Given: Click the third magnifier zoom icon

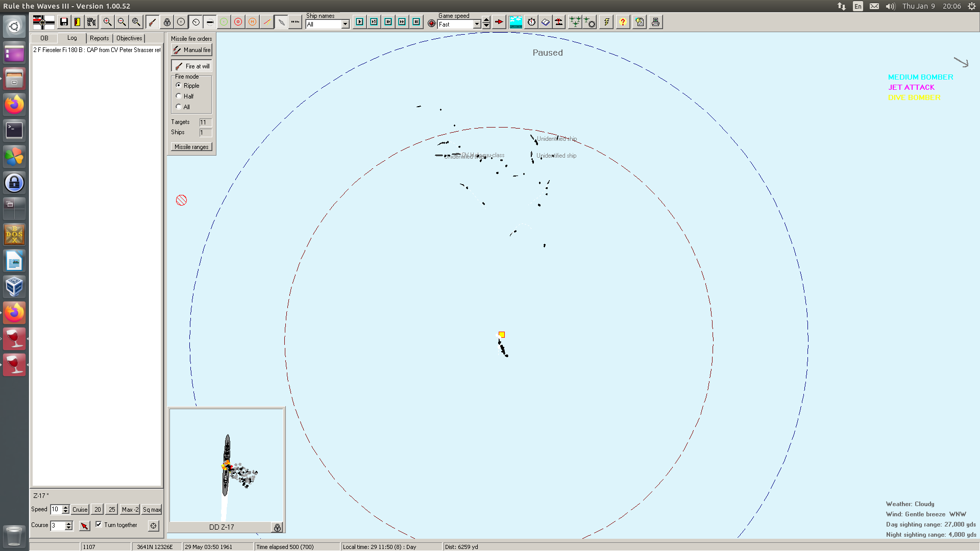Looking at the screenshot, I should click(x=136, y=22).
